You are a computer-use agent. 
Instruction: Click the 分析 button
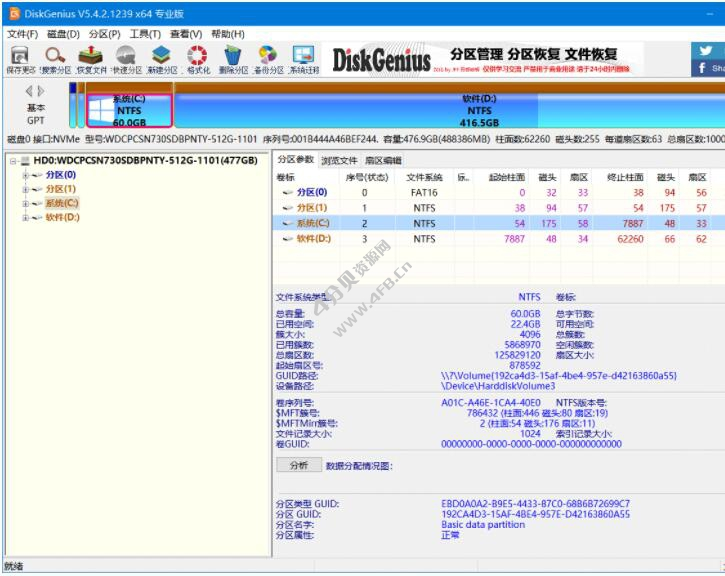pos(298,465)
